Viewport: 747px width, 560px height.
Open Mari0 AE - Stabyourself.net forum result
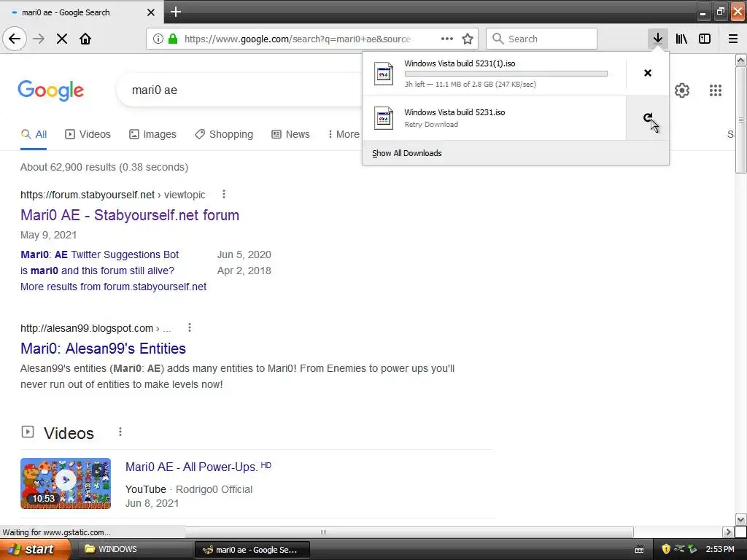click(130, 215)
